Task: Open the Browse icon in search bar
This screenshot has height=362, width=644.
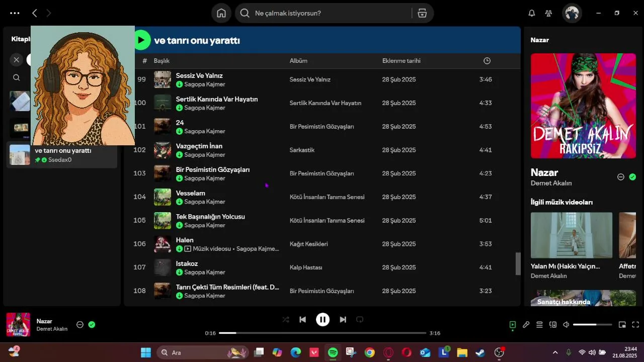Action: coord(422,13)
